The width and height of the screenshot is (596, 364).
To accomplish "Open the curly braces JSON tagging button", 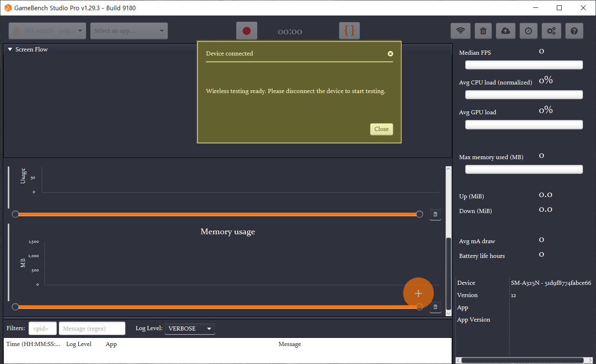I will (x=349, y=31).
